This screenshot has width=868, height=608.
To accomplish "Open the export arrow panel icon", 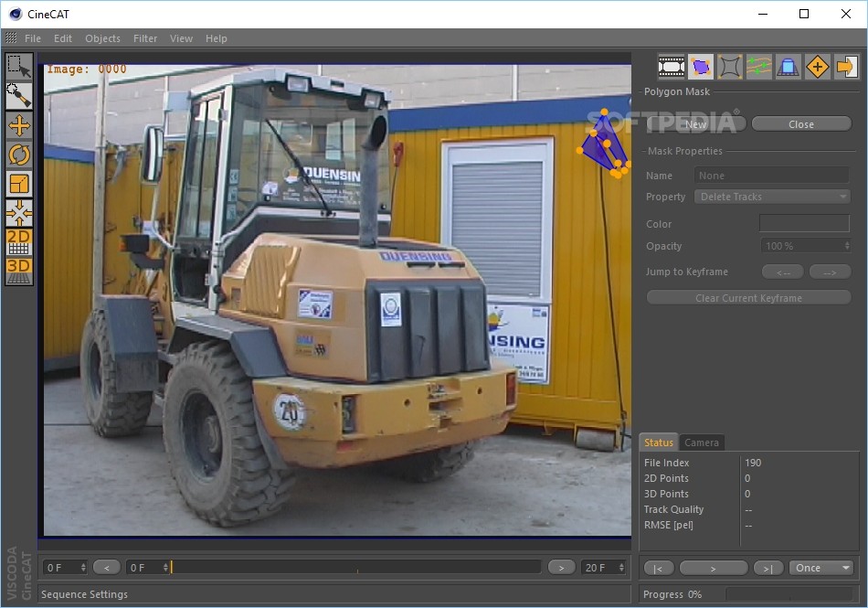I will click(846, 68).
